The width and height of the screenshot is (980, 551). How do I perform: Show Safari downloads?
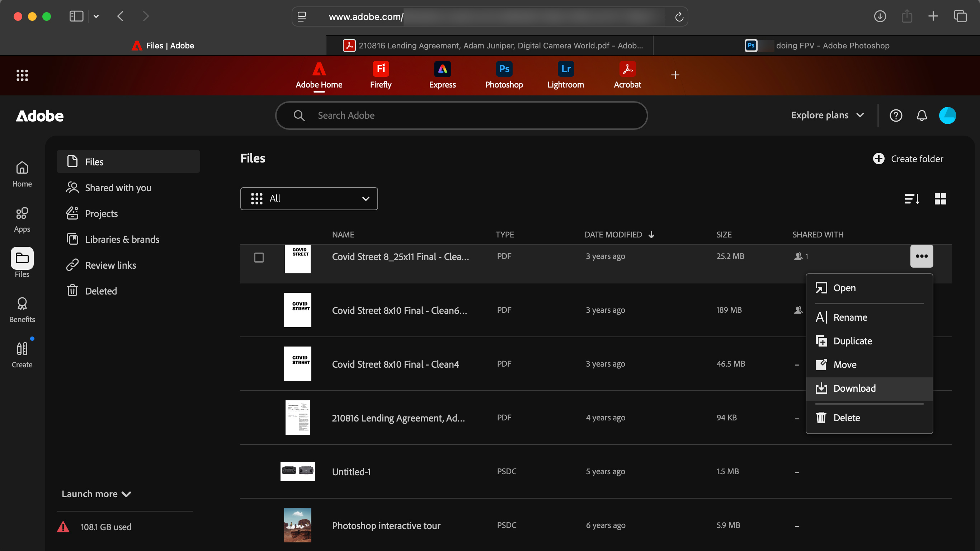(880, 16)
